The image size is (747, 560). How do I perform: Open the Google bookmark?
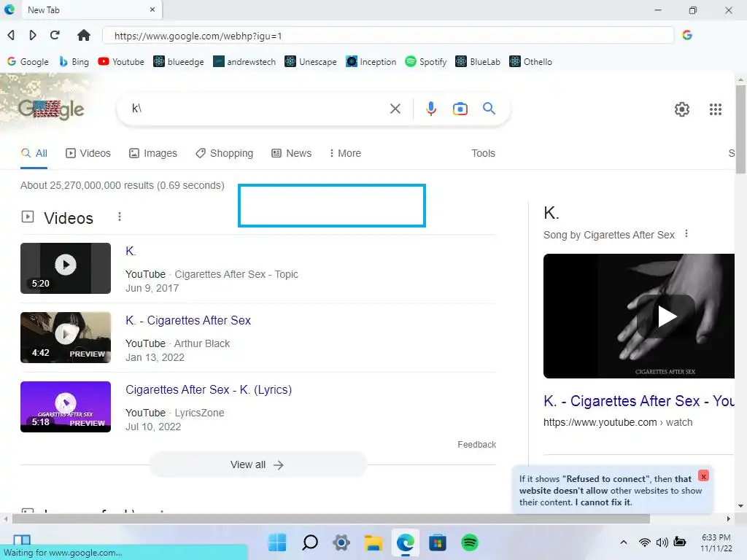coord(28,62)
